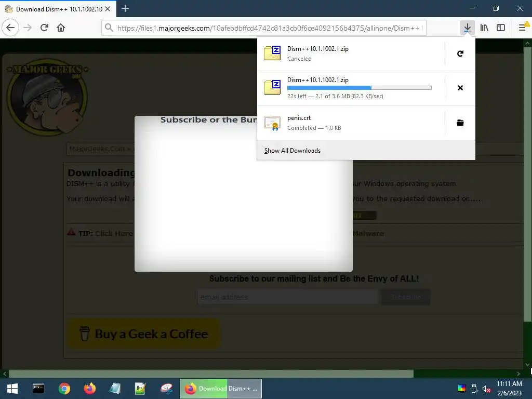
Task: Open the Notepad++ taskbar icon
Action: [x=140, y=389]
